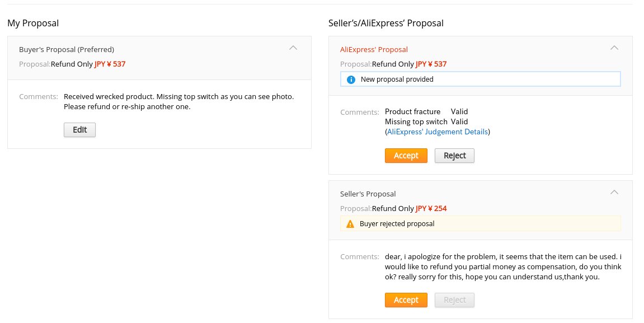Accept the Seller's Proposal of JPY ¥ 254
This screenshot has height=323, width=644.
click(x=406, y=300)
